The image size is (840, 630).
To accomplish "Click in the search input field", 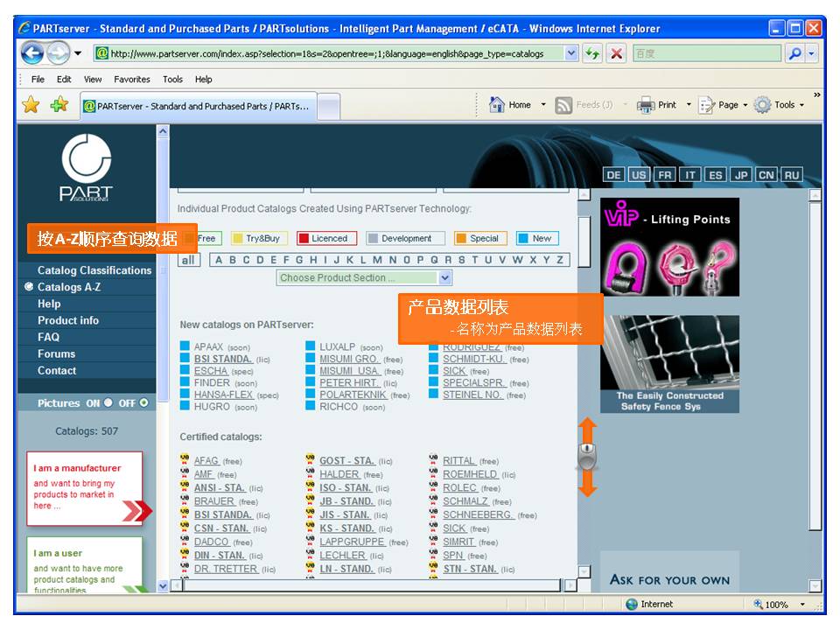I will click(707, 53).
